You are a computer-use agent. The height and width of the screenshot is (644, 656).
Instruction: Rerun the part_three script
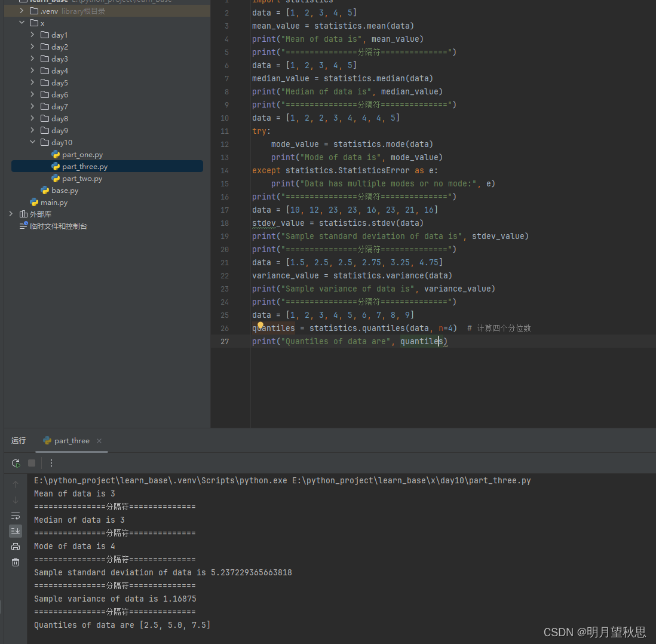click(16, 463)
